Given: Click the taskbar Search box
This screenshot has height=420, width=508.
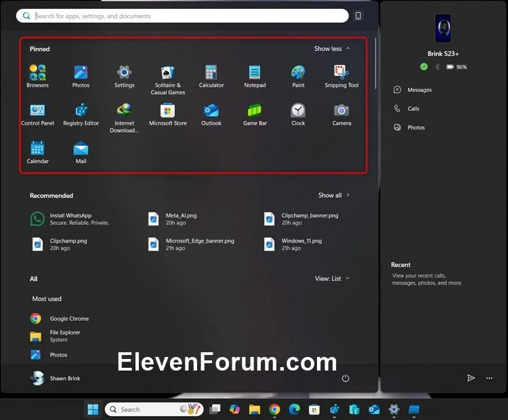Looking at the screenshot, I should pyautogui.click(x=154, y=409).
